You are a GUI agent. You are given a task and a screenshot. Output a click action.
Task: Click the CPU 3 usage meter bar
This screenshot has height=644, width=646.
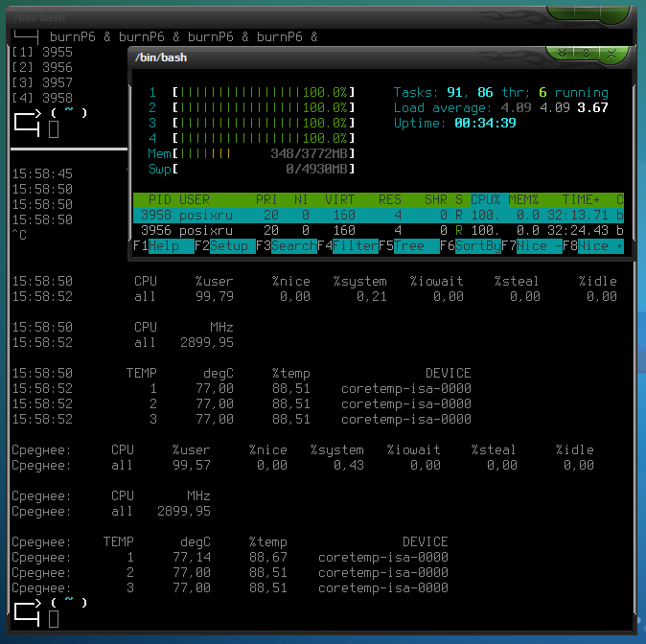tap(264, 123)
